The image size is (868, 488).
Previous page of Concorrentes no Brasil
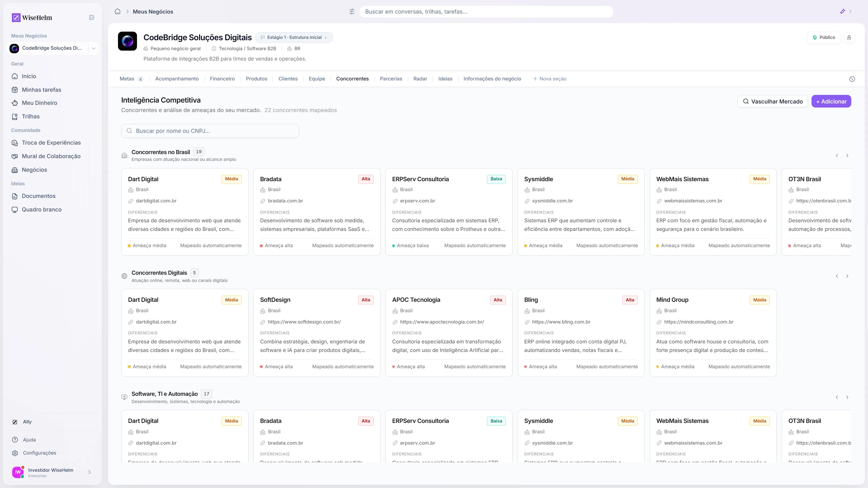point(837,156)
